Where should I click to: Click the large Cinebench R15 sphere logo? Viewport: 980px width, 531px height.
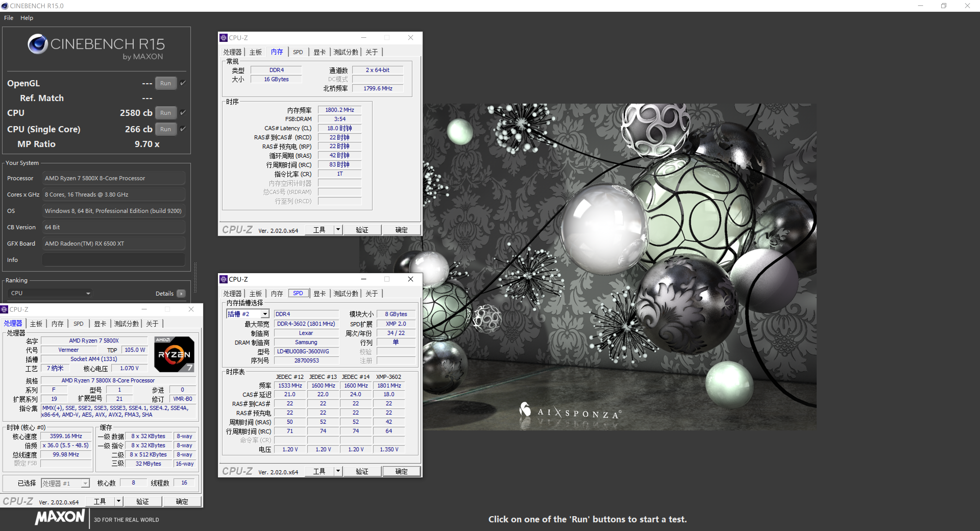38,44
